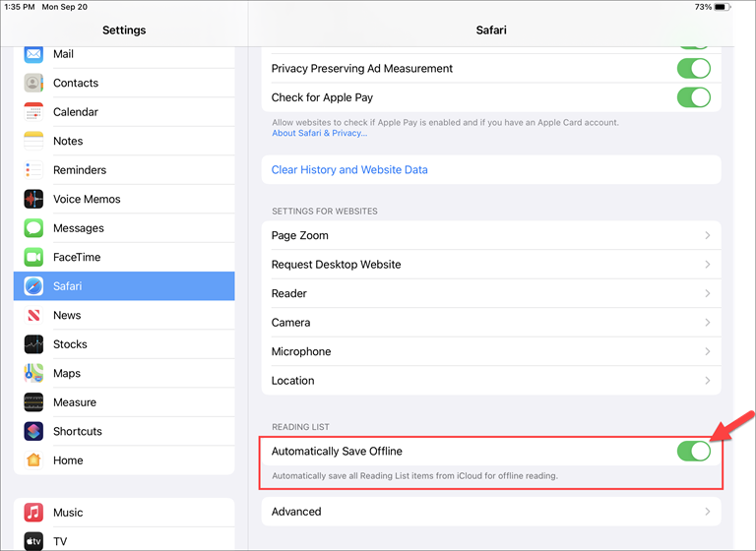Tap the Voice Memos icon in sidebar
Screen dimensions: 756x551
point(34,199)
